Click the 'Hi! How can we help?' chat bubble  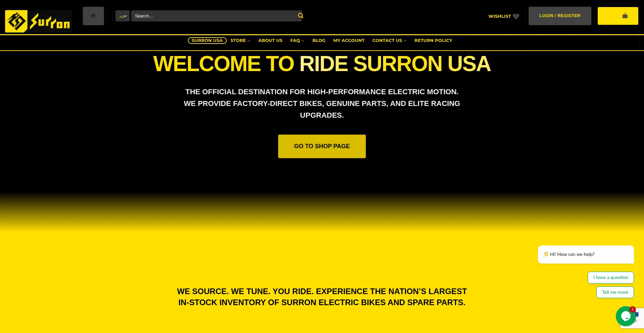586,255
